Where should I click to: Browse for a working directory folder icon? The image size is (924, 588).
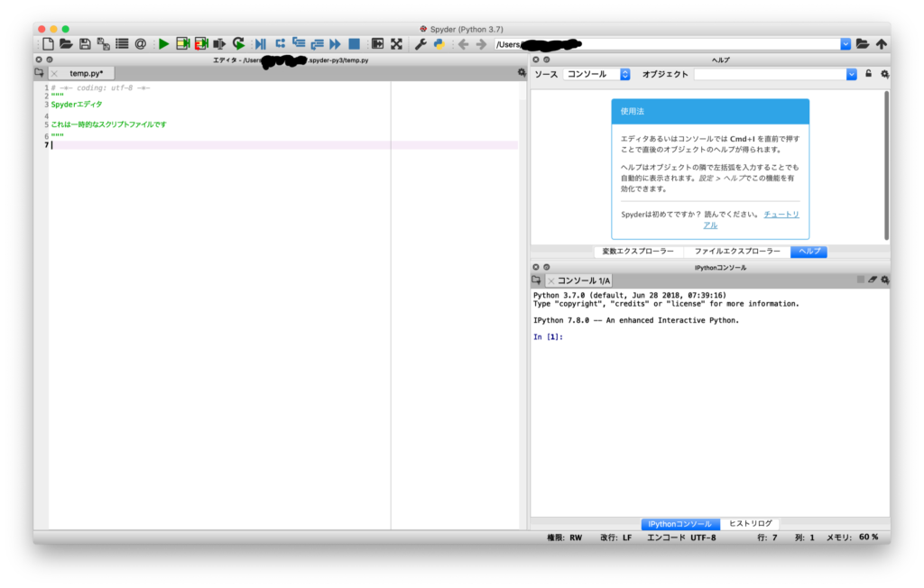pyautogui.click(x=863, y=43)
